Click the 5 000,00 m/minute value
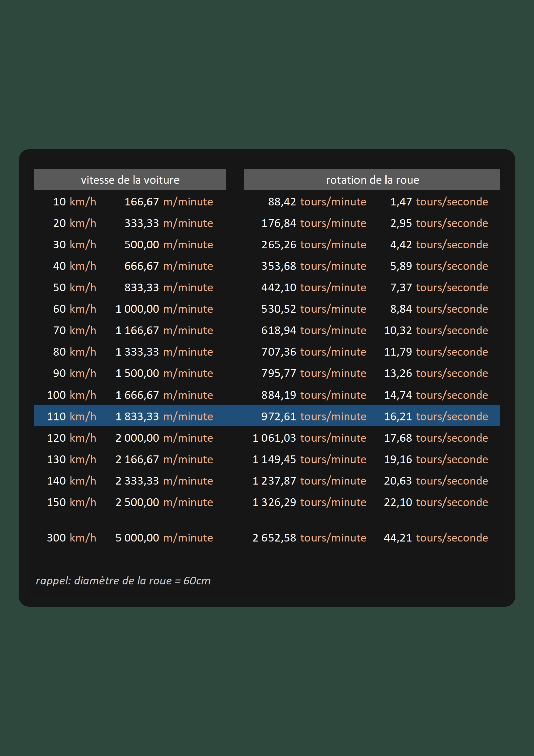 pyautogui.click(x=164, y=538)
